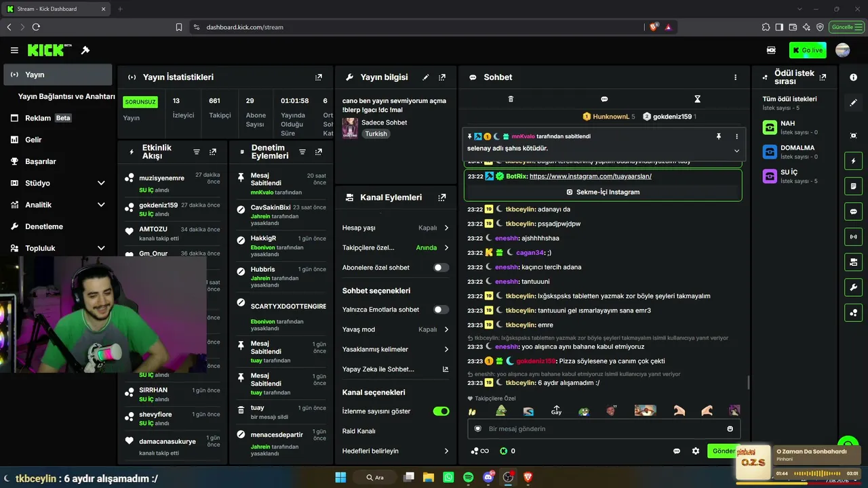Select Yayın in the left sidebar
Viewport: 868px width, 488px height.
click(58, 75)
